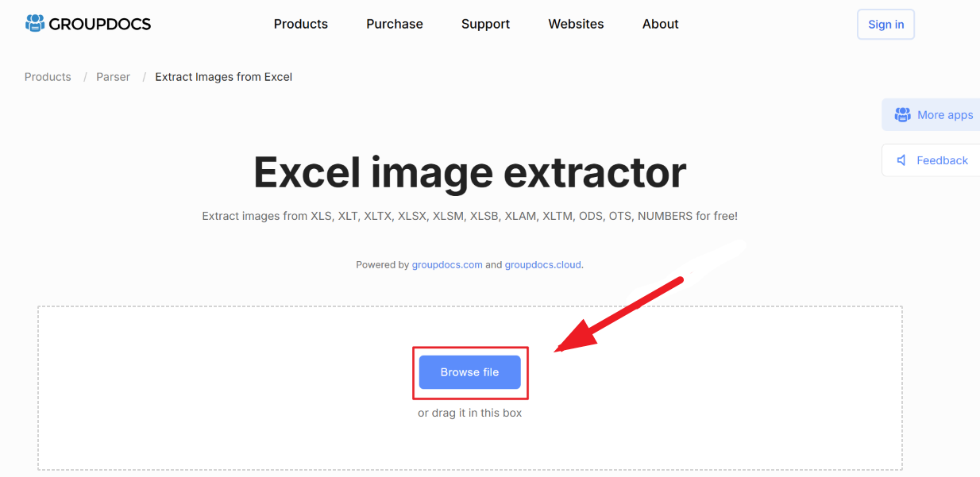Navigate to Products in the breadcrumb
The image size is (980, 477).
tap(47, 76)
